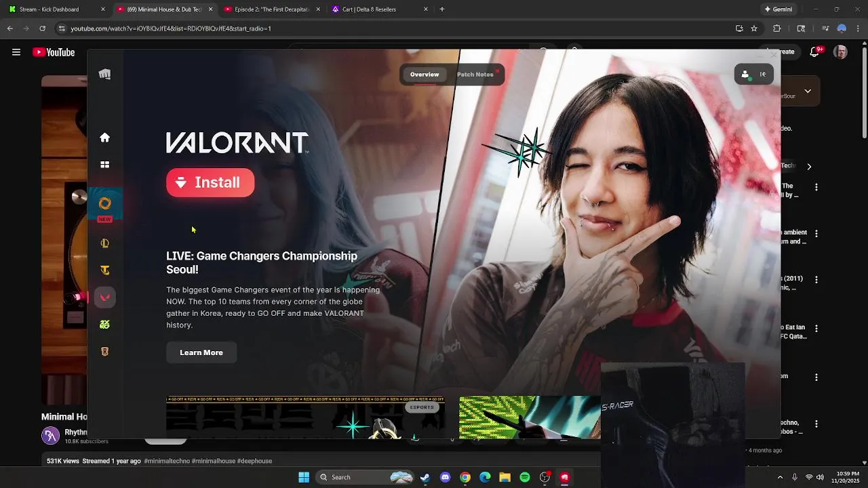Open OBS Studio from the taskbar
Image resolution: width=868 pixels, height=488 pixels.
545,477
